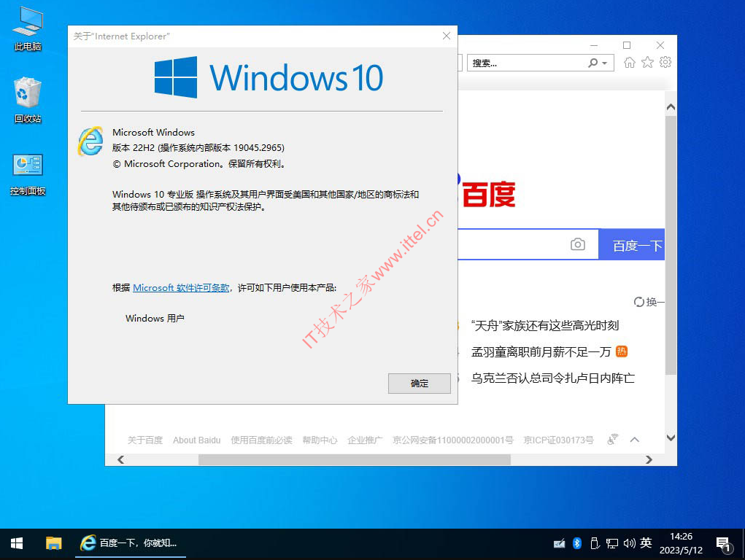This screenshot has height=560, width=745.
Task: Click IE vertical scrollbar down arrow
Action: [671, 437]
